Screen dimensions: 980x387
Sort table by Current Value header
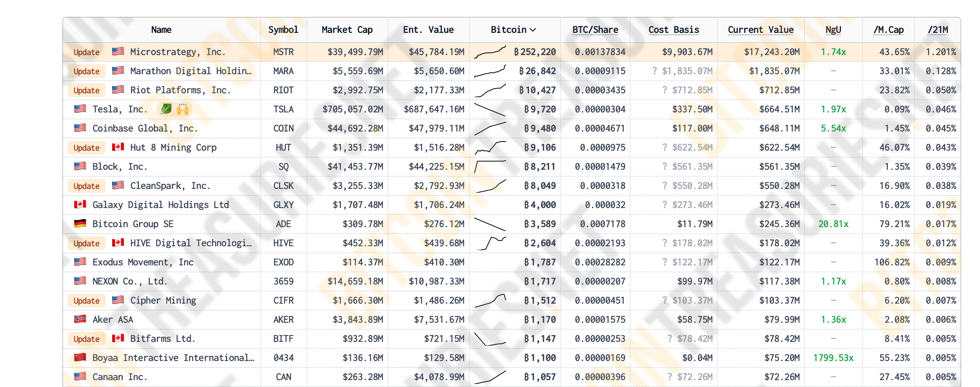click(761, 30)
